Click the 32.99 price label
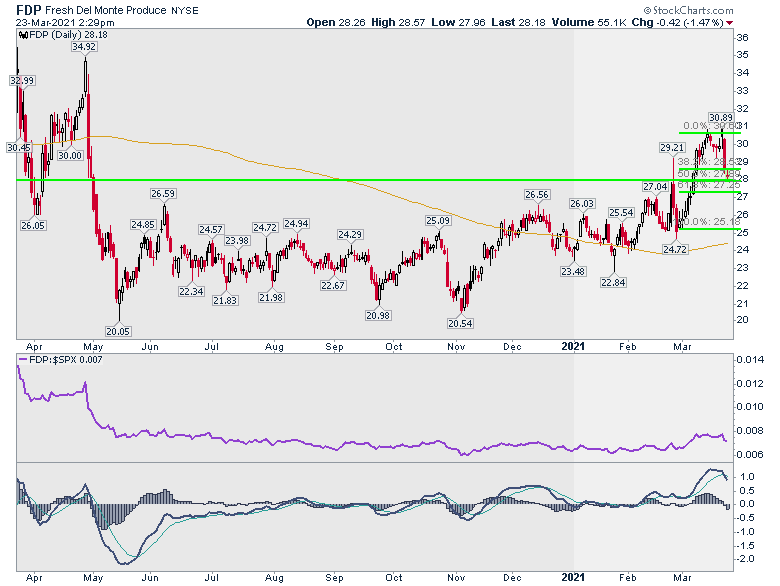 22,80
